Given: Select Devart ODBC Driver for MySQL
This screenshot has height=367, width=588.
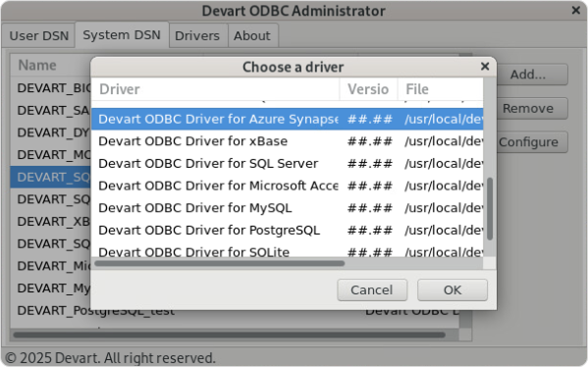Looking at the screenshot, I should pos(287,208).
